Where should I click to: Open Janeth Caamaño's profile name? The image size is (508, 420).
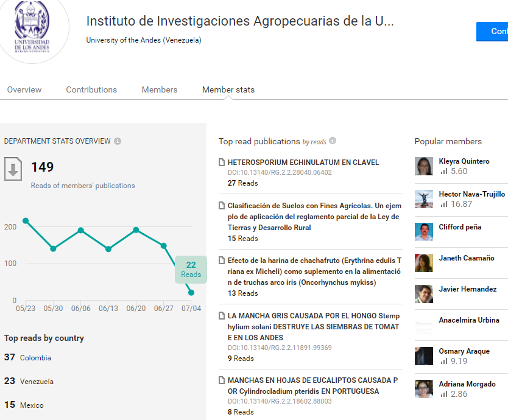pos(467,258)
